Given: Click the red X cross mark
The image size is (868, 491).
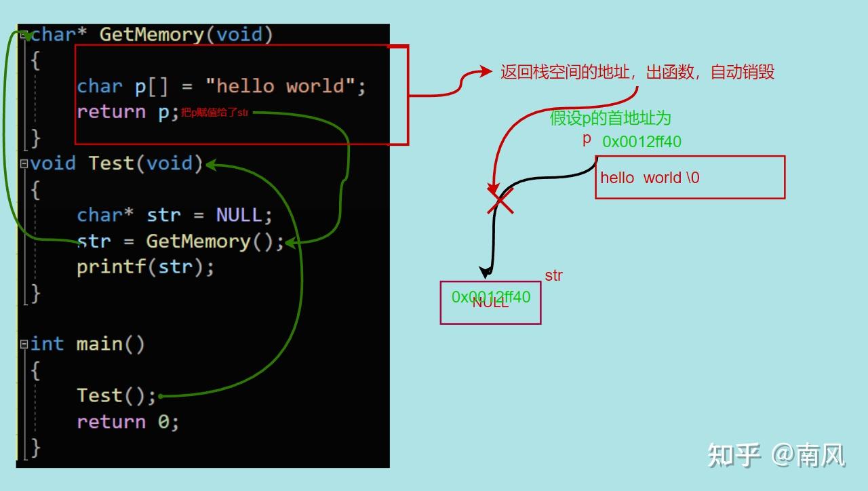Looking at the screenshot, I should (500, 201).
